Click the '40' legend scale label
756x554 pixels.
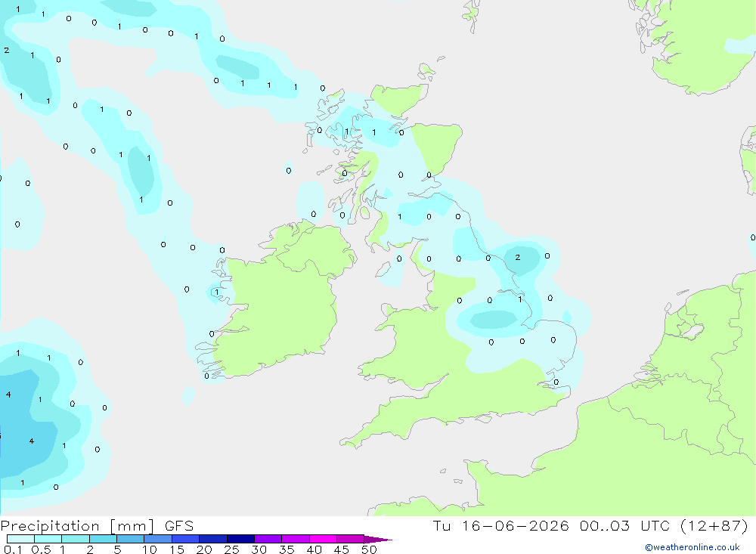click(x=314, y=549)
